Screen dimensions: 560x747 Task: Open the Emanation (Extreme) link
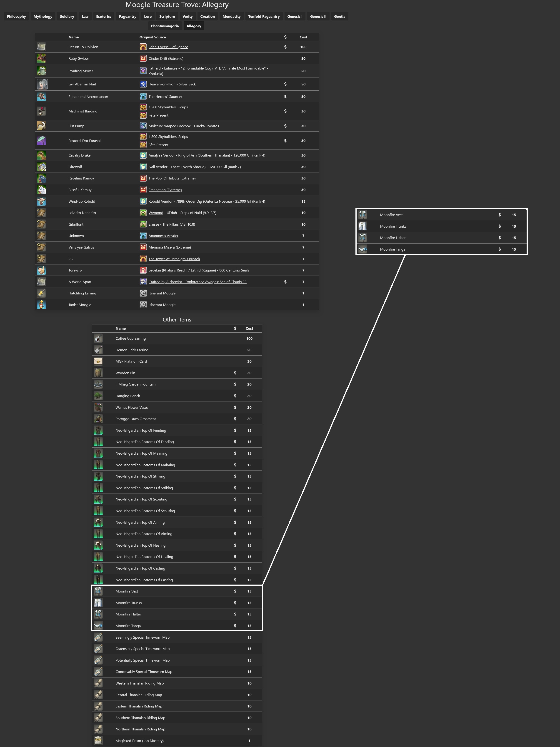[165, 190]
